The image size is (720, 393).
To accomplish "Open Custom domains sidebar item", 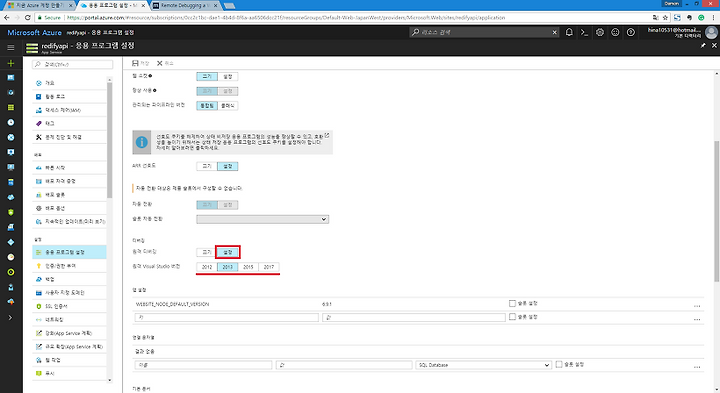I will 69,292.
